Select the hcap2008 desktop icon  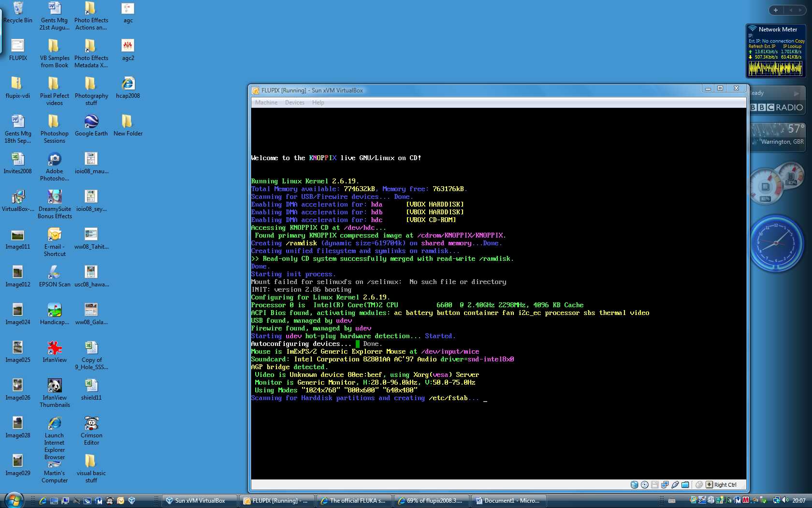point(128,88)
